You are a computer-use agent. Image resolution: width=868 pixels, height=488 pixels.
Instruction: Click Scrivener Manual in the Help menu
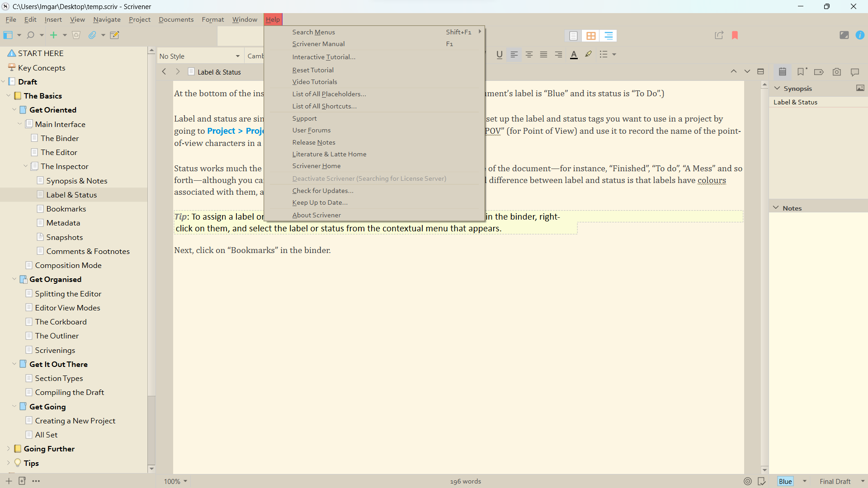click(318, 43)
